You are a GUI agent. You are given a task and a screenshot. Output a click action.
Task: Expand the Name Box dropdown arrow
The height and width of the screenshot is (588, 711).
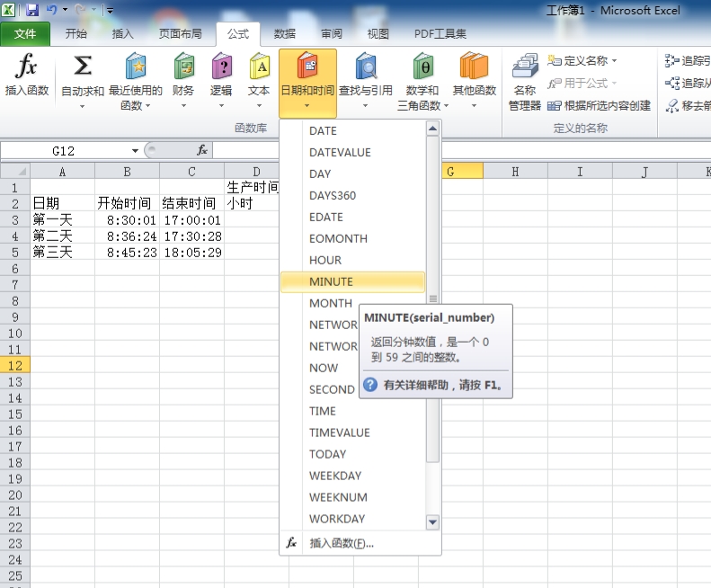point(135,151)
